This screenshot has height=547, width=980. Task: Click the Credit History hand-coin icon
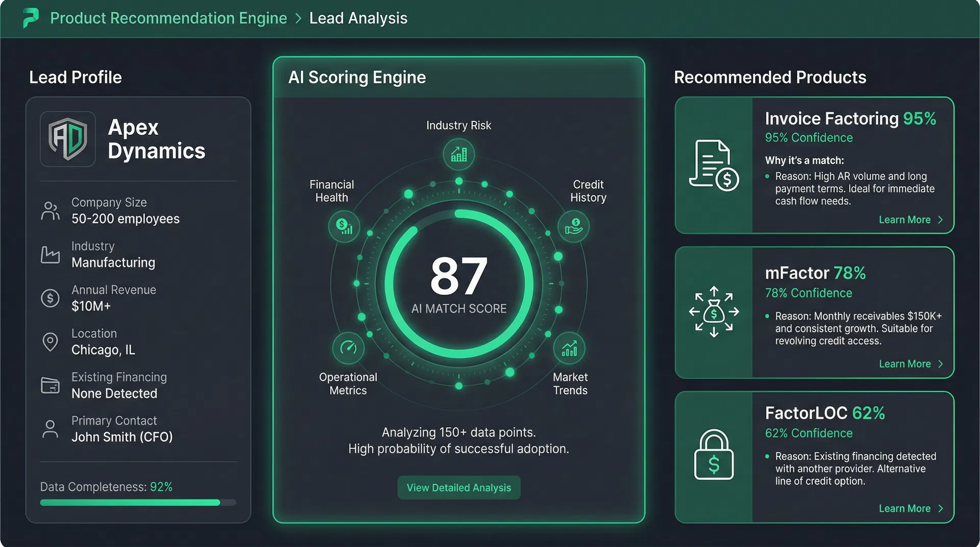[x=573, y=227]
